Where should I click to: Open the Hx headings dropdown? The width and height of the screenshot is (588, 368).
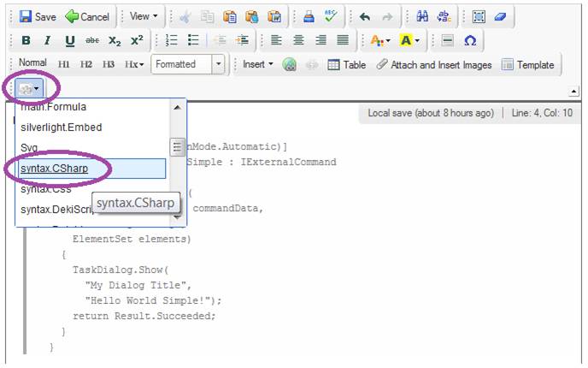[x=134, y=64]
